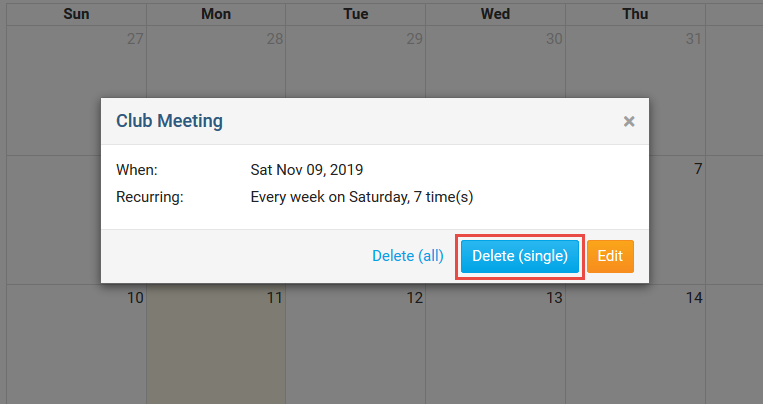
Task: Close the Club Meeting dialog
Action: pyautogui.click(x=629, y=121)
